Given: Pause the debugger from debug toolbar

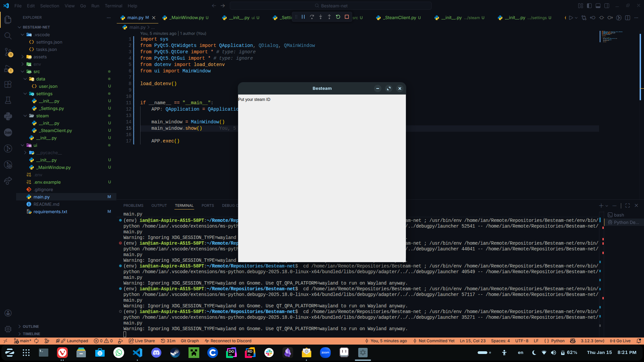Looking at the screenshot, I should click(x=303, y=17).
